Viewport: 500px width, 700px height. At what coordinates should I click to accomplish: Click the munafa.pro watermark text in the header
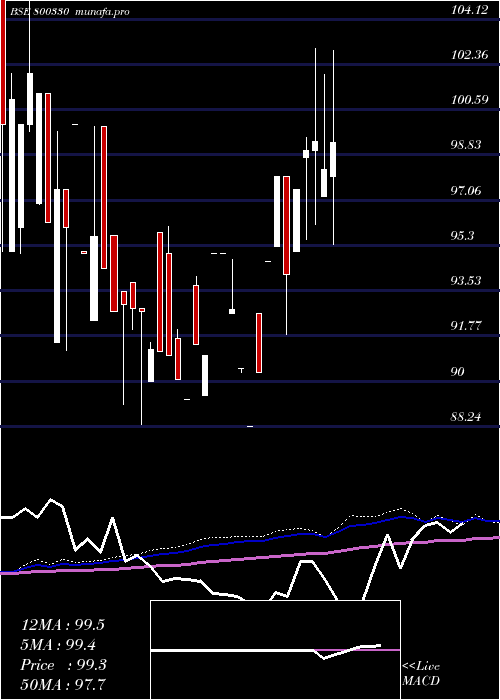coord(103,12)
